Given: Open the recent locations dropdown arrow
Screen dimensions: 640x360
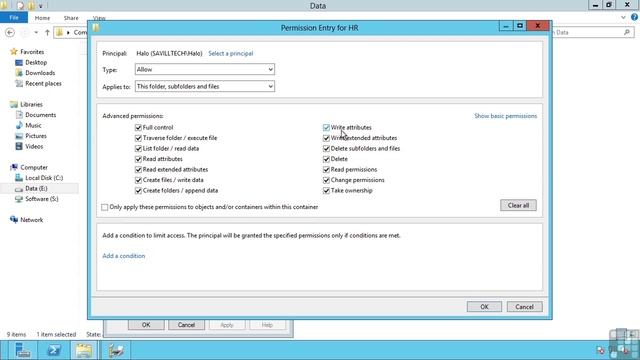Looking at the screenshot, I should (x=36, y=32).
